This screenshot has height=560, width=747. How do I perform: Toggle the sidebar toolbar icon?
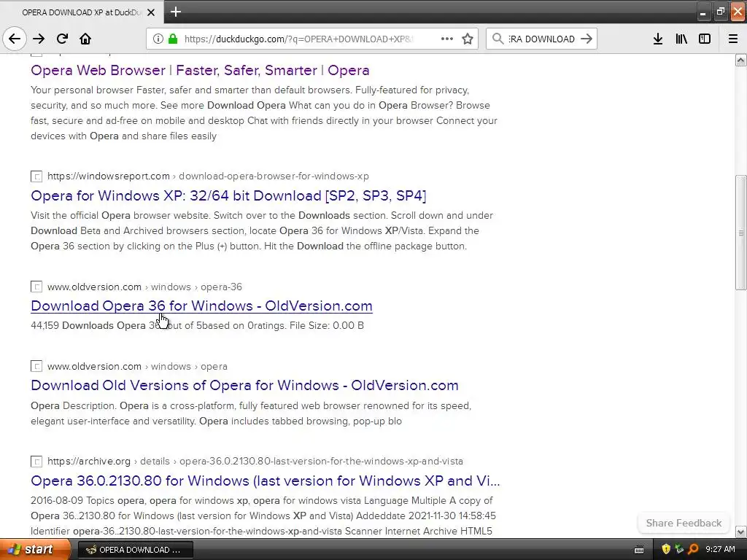[x=705, y=39]
